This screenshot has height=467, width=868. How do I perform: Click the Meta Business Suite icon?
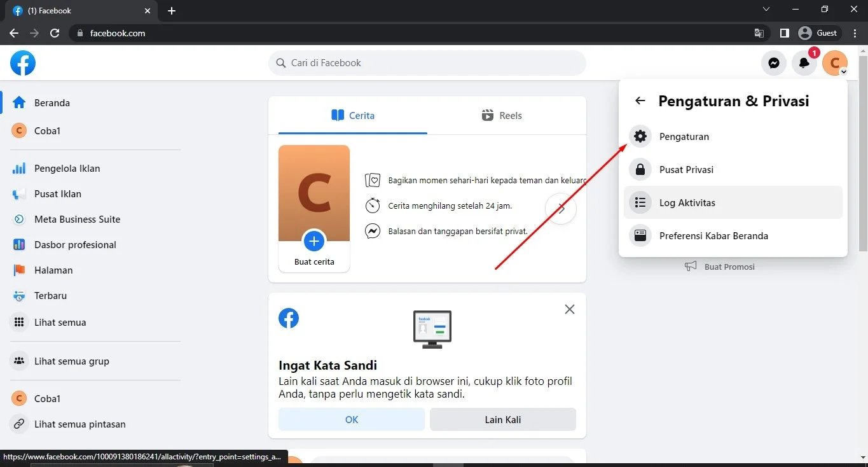(19, 219)
